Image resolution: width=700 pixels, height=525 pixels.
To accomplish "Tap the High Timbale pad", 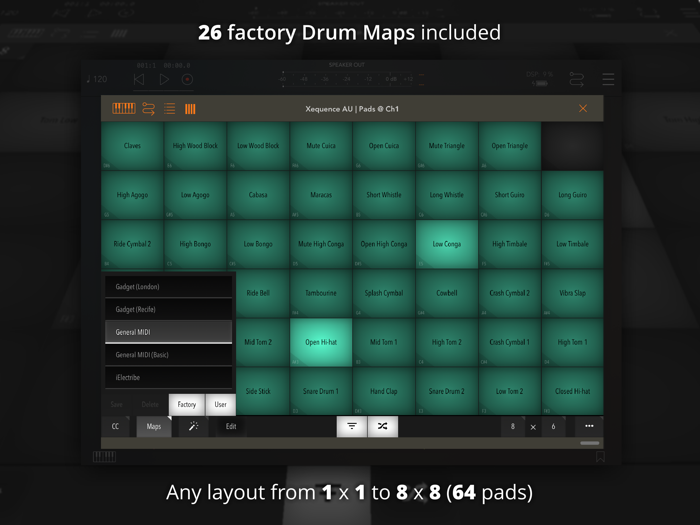I will pyautogui.click(x=509, y=244).
